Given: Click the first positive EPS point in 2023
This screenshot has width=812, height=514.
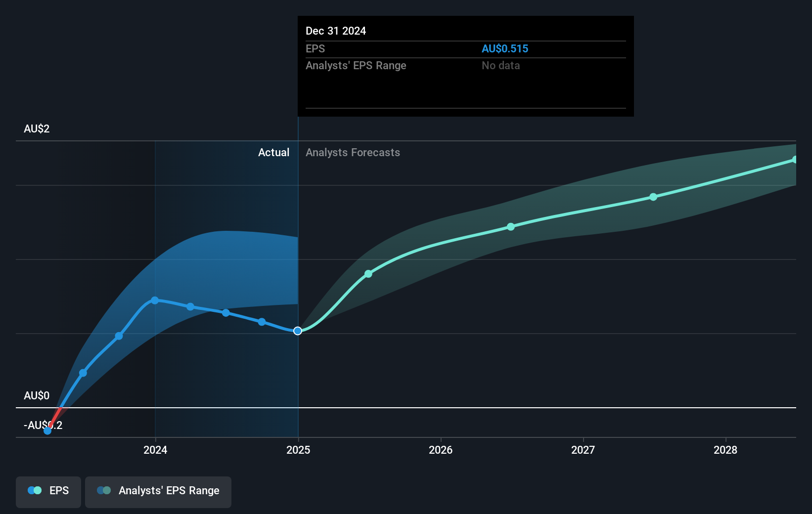Looking at the screenshot, I should (83, 373).
